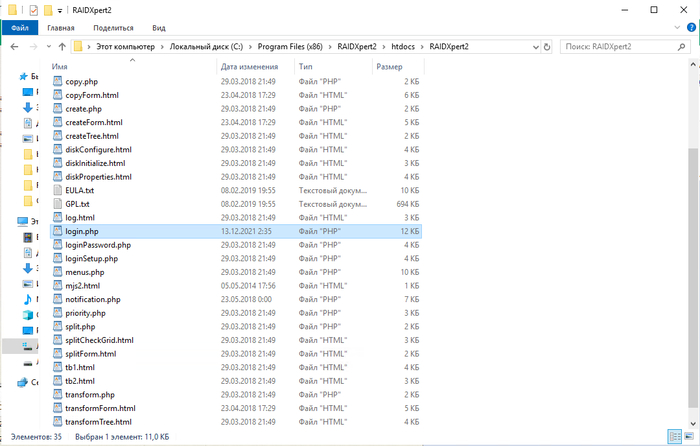The height and width of the screenshot is (446, 700).
Task: Select the transformForm.html file name
Action: coord(100,408)
